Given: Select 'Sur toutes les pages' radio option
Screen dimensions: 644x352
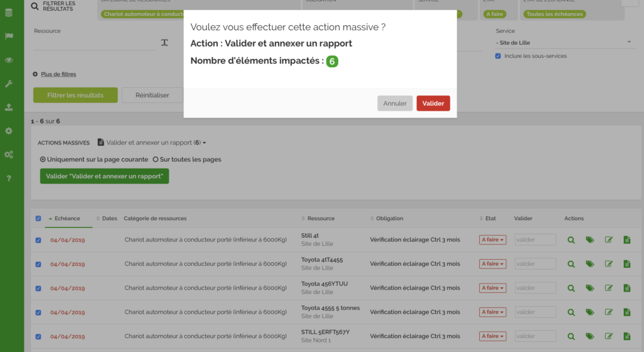Looking at the screenshot, I should [155, 160].
